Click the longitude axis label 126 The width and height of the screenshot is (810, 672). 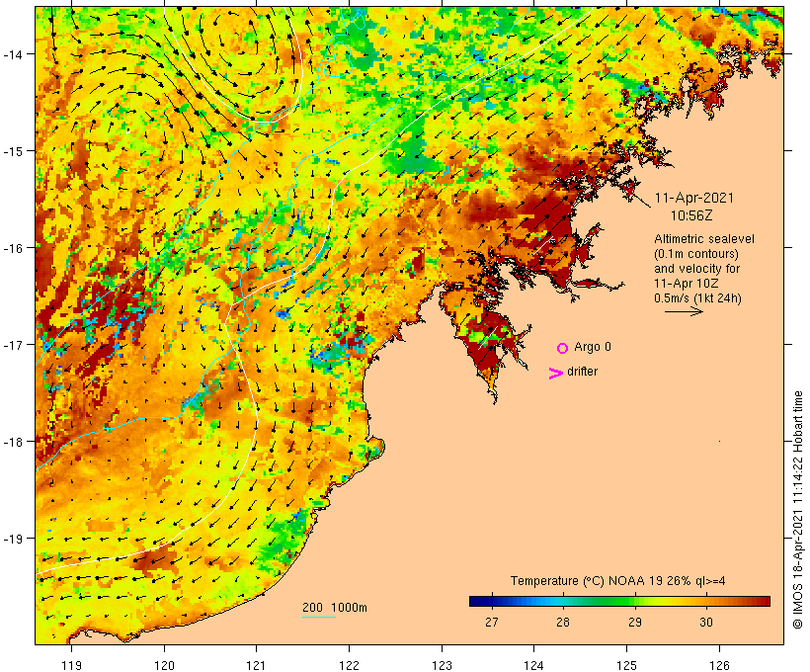(x=719, y=665)
